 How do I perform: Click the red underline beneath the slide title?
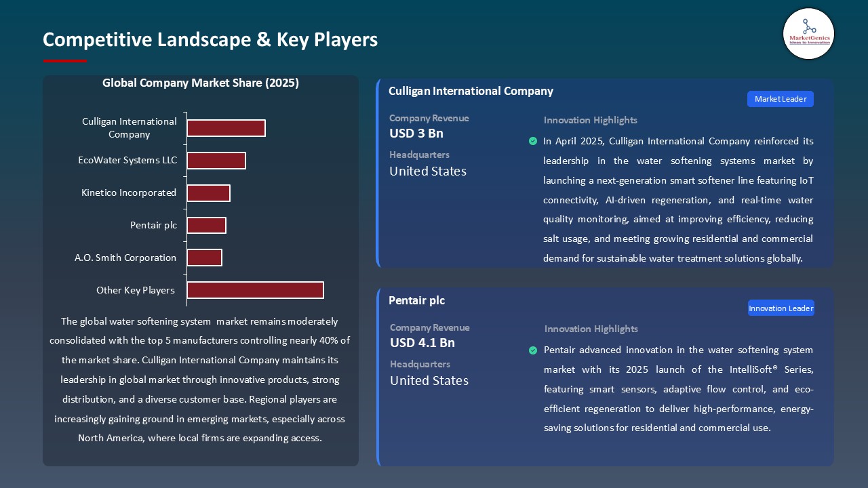tap(65, 61)
